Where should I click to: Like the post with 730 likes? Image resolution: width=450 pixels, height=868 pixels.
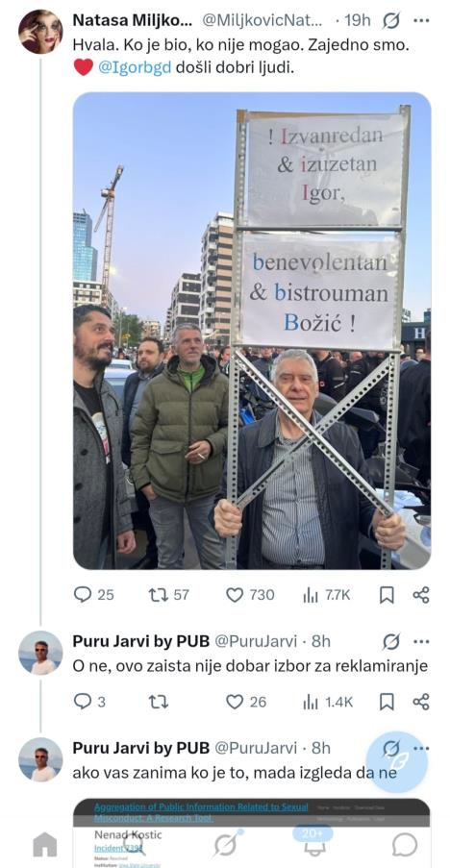(250, 595)
